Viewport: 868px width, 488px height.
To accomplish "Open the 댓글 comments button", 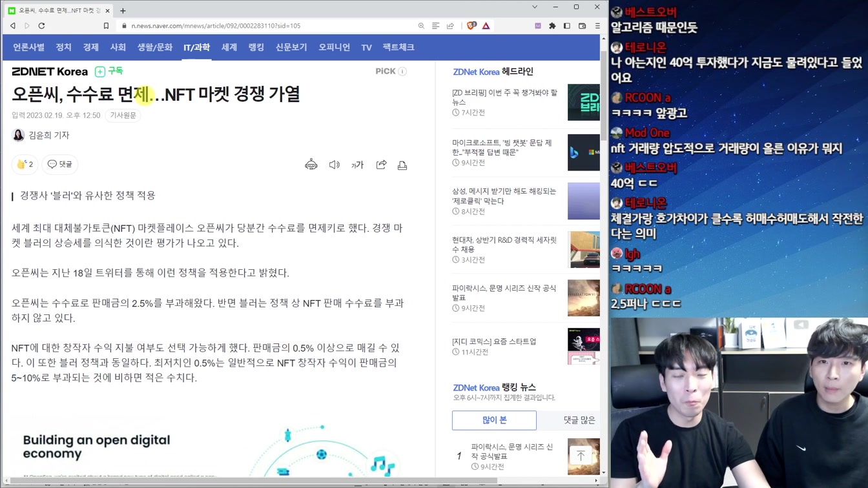I will 60,165.
